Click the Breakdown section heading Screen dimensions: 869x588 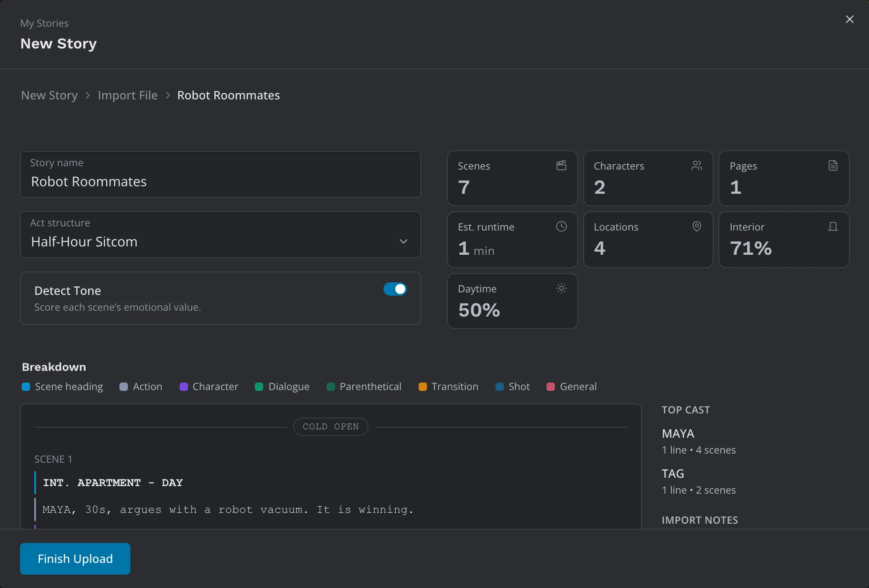[x=54, y=367]
